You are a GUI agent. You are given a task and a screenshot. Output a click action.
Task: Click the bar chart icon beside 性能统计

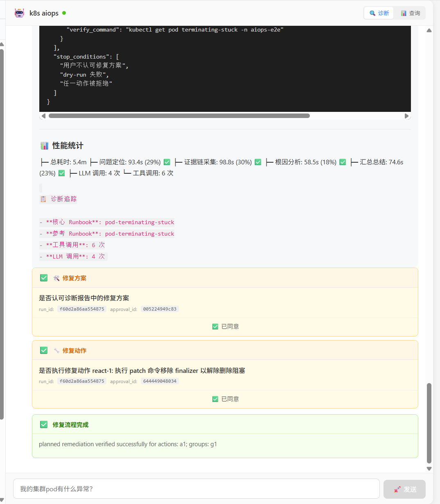(44, 145)
